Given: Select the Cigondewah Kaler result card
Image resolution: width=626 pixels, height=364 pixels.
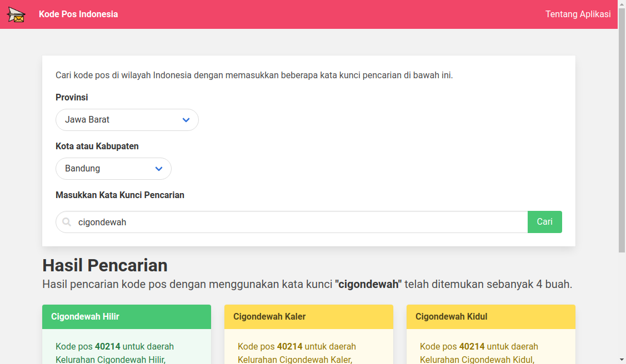Looking at the screenshot, I should 309,333.
